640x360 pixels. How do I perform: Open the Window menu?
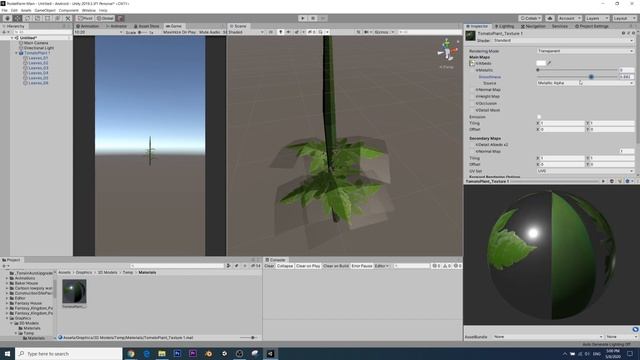pyautogui.click(x=89, y=10)
